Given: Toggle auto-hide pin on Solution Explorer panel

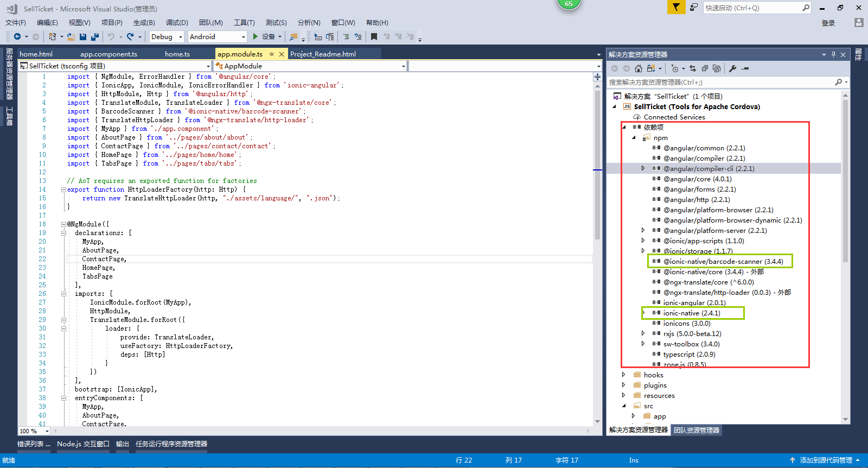Looking at the screenshot, I should (x=833, y=54).
